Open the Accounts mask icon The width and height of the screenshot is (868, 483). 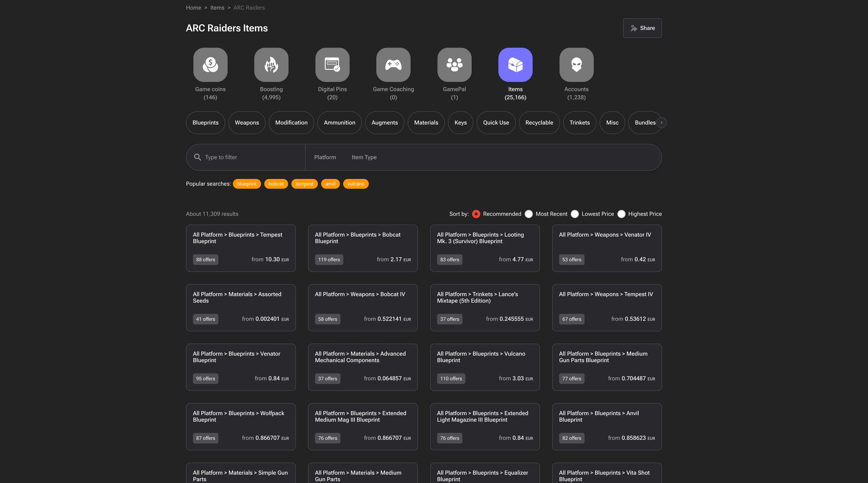click(576, 65)
